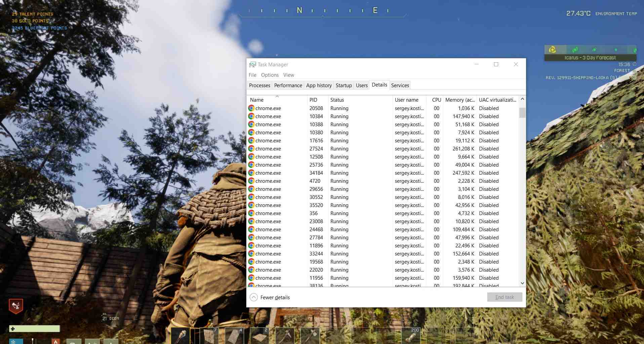
Task: Click the scroll-down arrow of the details list
Action: 522,283
